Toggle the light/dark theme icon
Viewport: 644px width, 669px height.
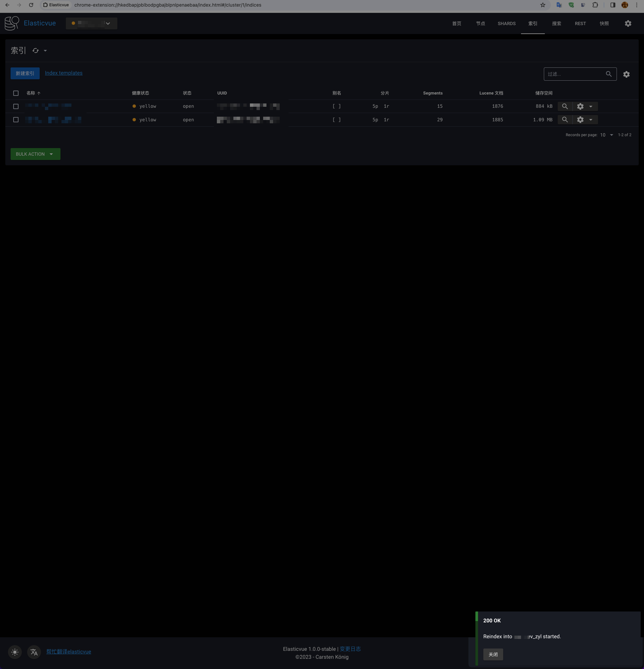[15, 652]
